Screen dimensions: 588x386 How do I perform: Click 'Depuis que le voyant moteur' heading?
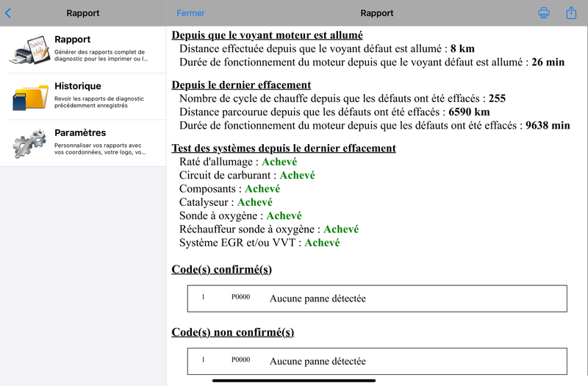267,35
